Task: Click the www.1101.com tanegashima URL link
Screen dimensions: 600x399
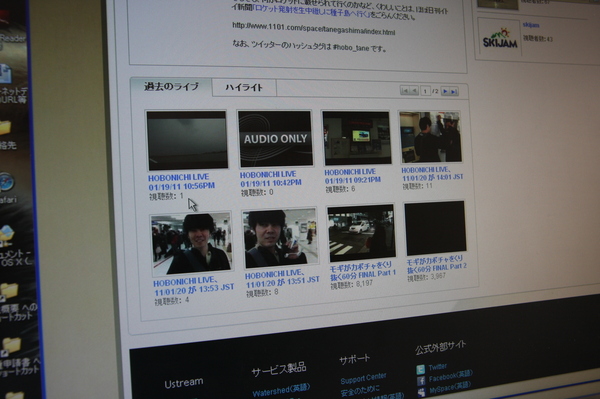Action: 313,29
